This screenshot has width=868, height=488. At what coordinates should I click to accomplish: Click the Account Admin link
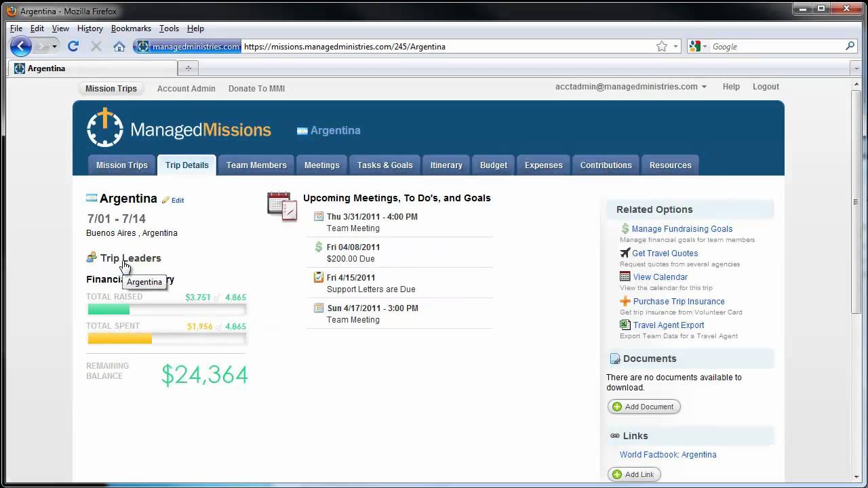click(186, 88)
